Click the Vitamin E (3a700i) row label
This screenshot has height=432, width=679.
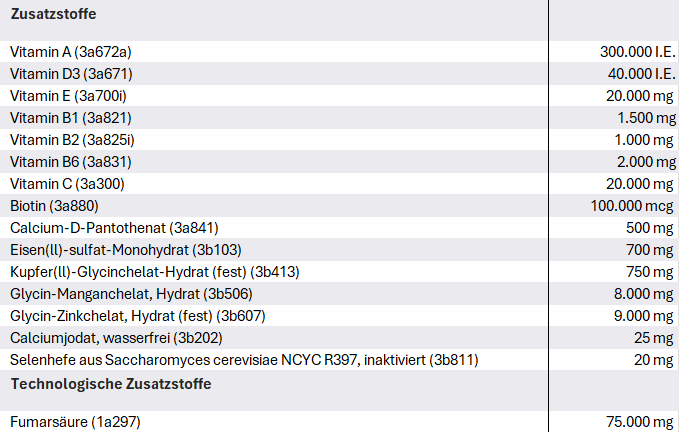click(x=68, y=96)
